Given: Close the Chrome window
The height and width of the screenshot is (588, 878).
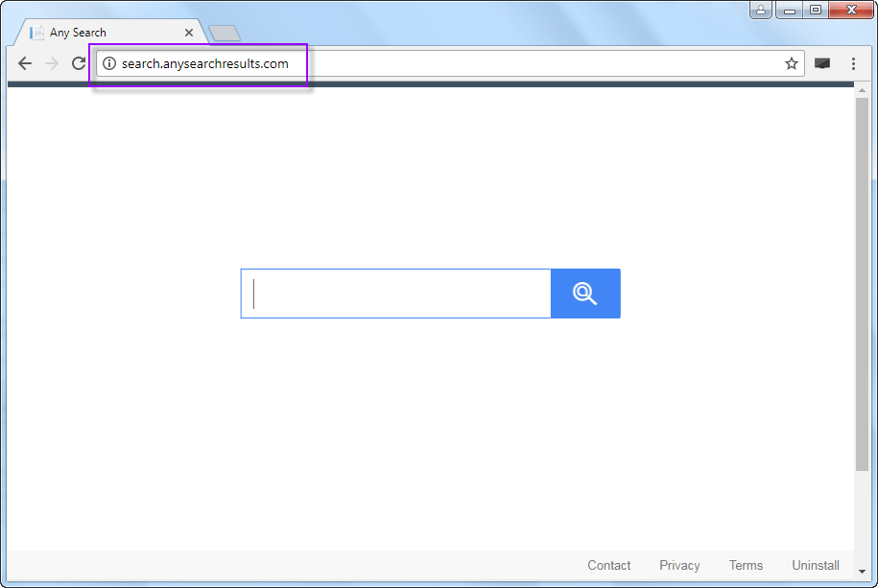Looking at the screenshot, I should [x=851, y=11].
